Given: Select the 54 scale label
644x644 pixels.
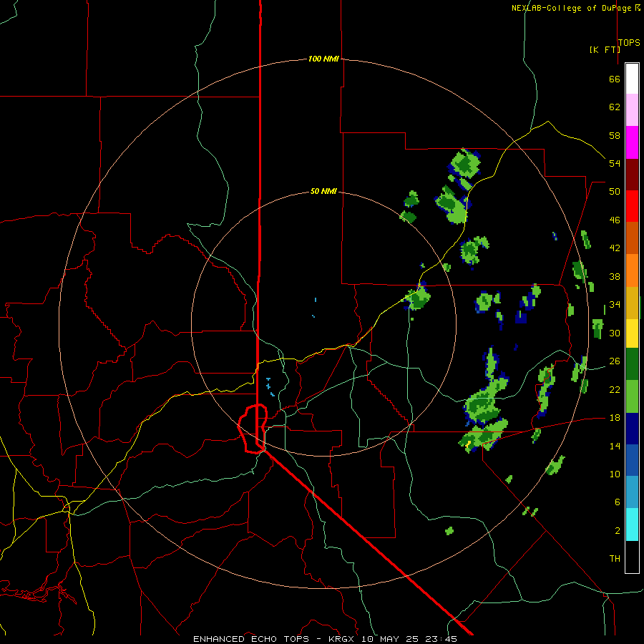Looking at the screenshot, I should tap(615, 163).
